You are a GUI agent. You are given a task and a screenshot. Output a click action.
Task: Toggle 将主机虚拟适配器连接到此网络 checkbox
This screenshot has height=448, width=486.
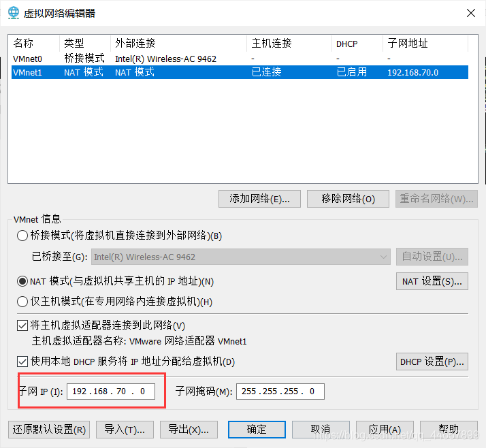[x=22, y=325]
